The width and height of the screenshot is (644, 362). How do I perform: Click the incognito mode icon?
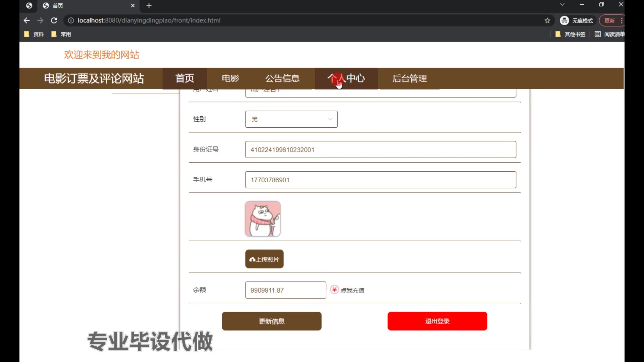tap(565, 20)
